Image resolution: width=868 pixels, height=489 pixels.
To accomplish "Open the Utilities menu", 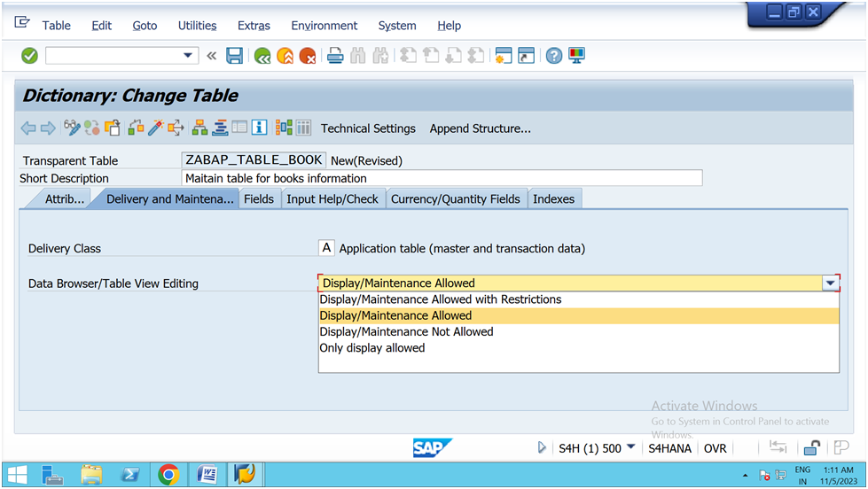I will [197, 26].
